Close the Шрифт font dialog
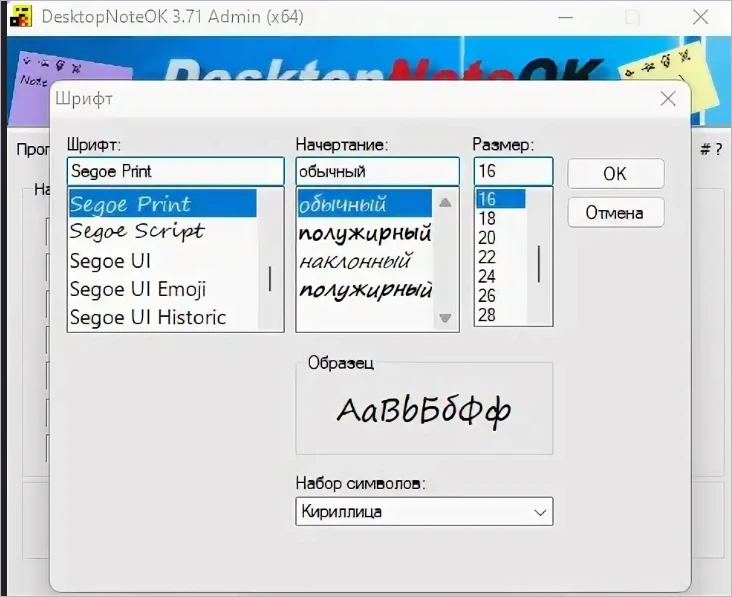 668,99
